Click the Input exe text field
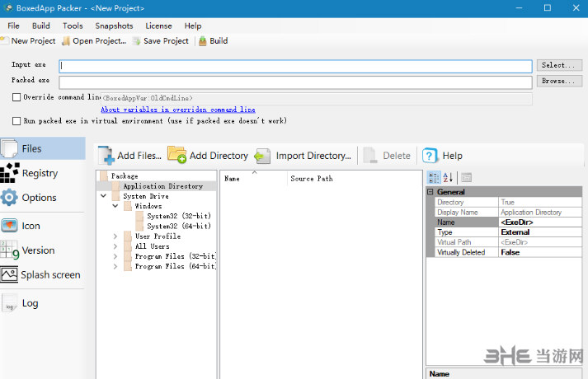 coord(295,66)
